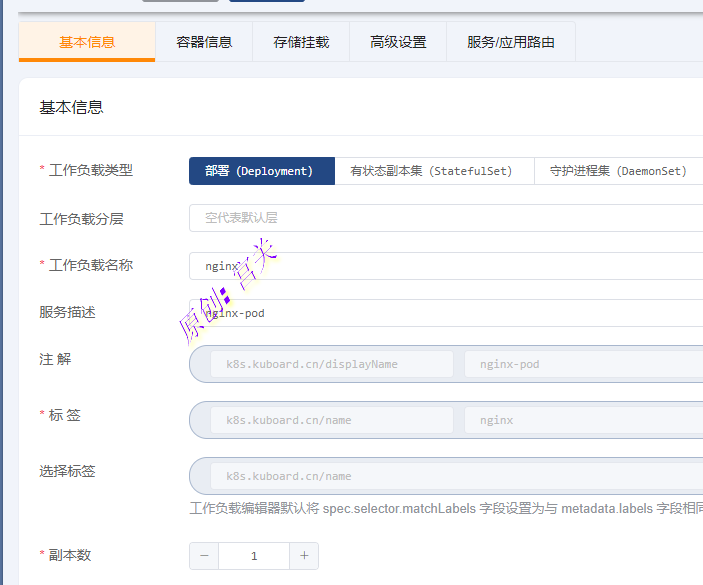
Task: Switch to 服务/应用路由 tab
Action: coord(511,42)
